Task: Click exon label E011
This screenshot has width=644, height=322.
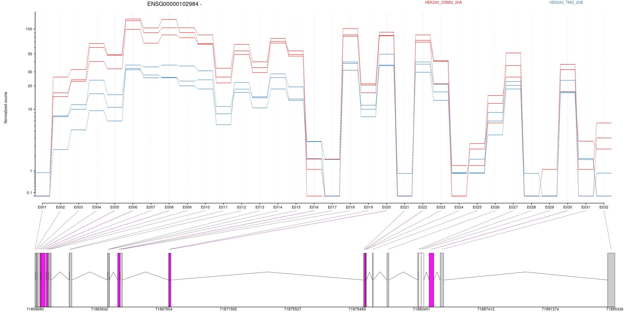Action: click(x=223, y=207)
